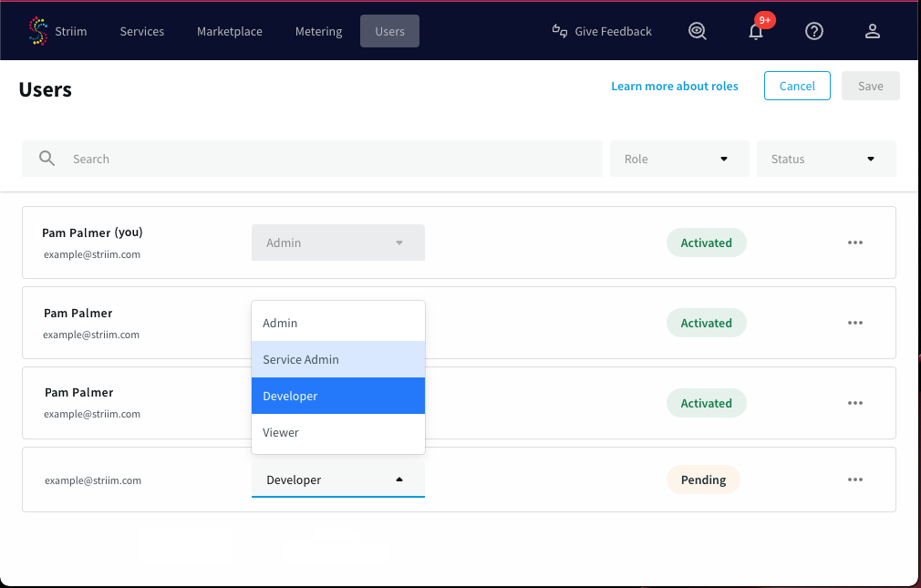Expand the Status filter dropdown
921x588 pixels.
826,159
